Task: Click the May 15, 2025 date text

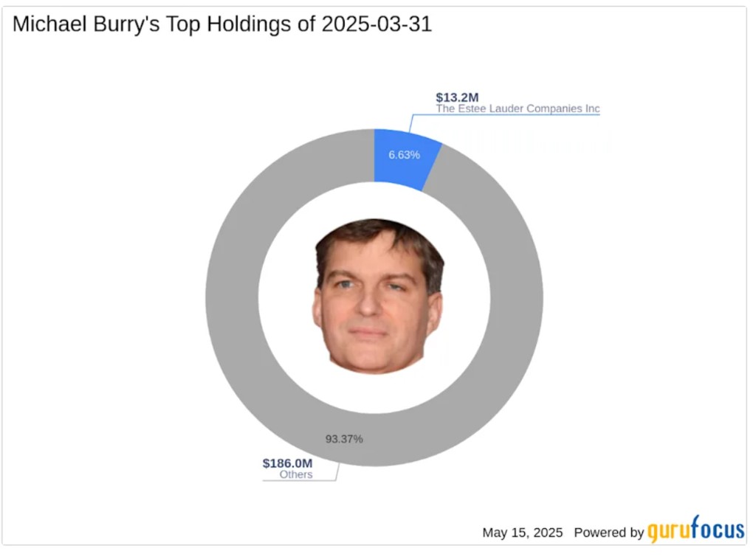Action: [x=523, y=533]
